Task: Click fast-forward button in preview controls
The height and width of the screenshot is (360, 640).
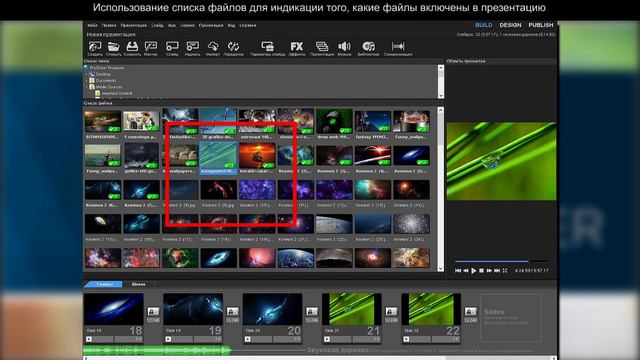Action: pos(489,270)
